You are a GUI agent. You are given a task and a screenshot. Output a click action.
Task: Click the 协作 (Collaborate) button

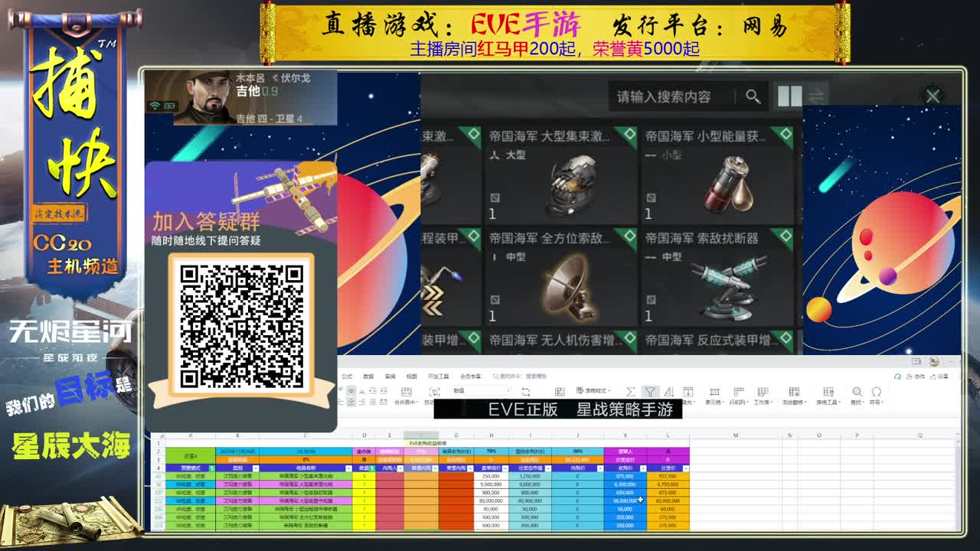click(x=917, y=377)
